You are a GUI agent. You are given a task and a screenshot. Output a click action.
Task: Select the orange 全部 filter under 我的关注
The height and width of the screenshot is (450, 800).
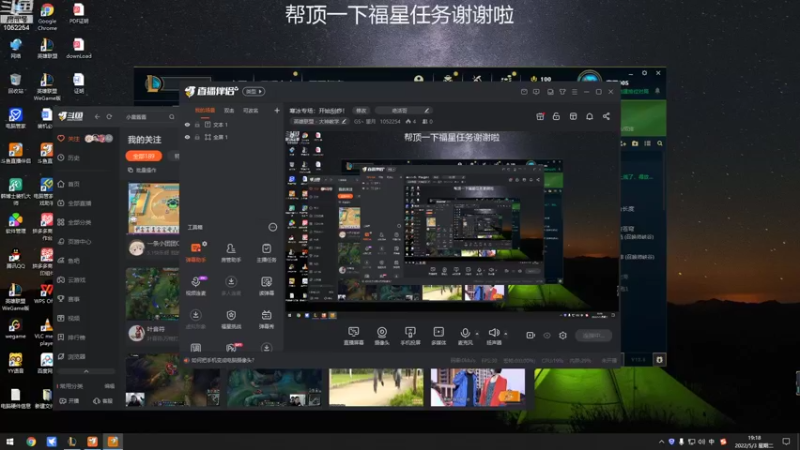(144, 156)
